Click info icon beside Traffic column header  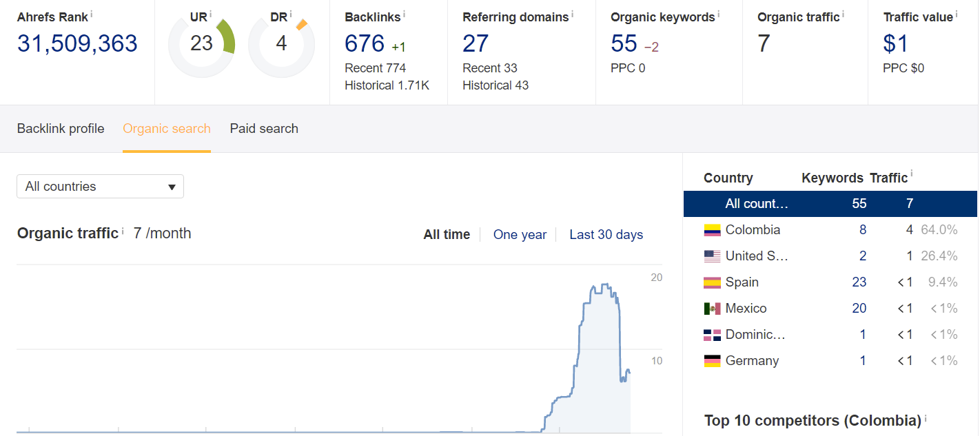coord(912,174)
